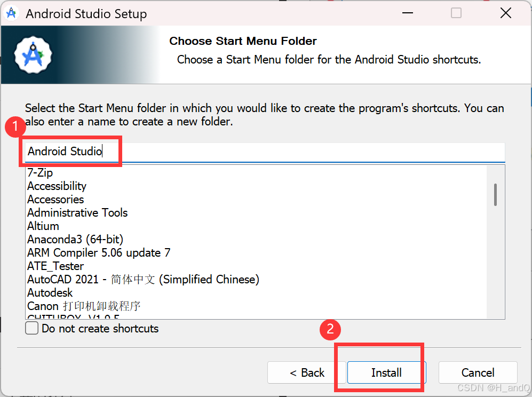Click the folder list scrollbar thumb
Screen dimensions: 532x397
(495, 195)
